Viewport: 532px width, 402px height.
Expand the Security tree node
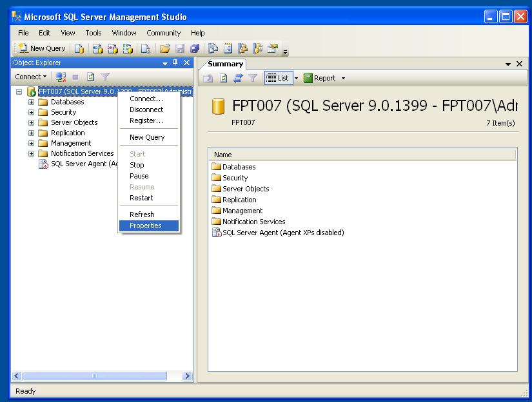pos(31,112)
